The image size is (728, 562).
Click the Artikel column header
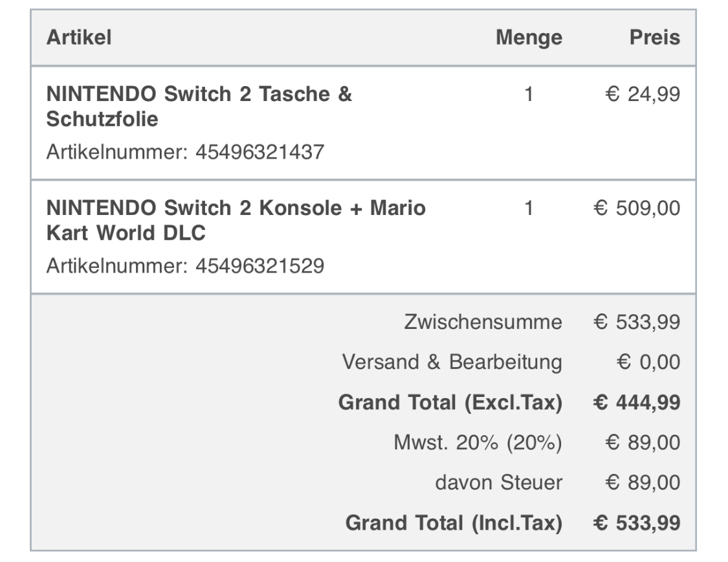(x=79, y=38)
